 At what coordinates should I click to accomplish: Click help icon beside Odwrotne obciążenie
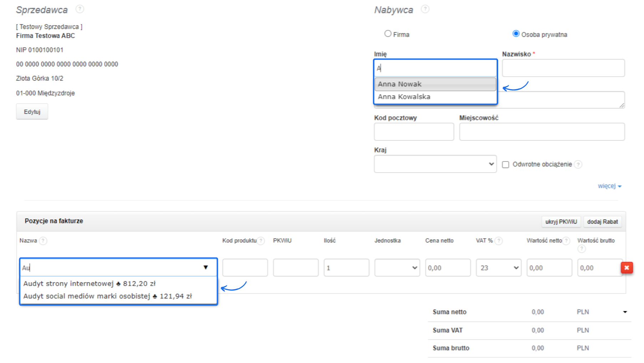point(578,164)
